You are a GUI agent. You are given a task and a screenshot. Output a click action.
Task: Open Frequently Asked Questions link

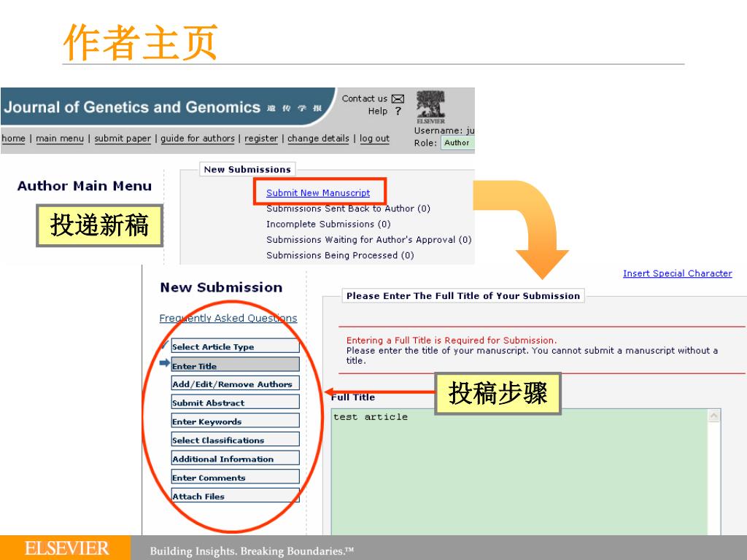click(x=228, y=318)
